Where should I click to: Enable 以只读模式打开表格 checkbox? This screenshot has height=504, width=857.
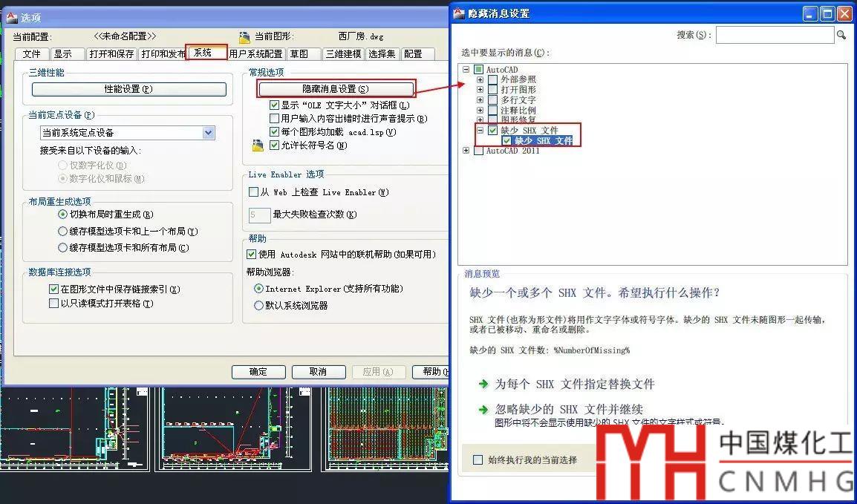(53, 303)
